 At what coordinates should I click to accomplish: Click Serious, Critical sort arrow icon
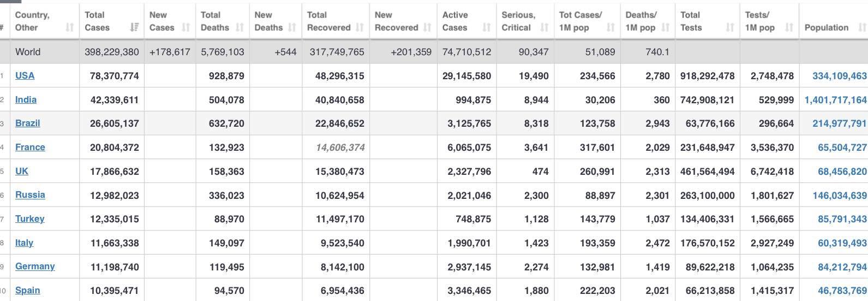pos(544,27)
